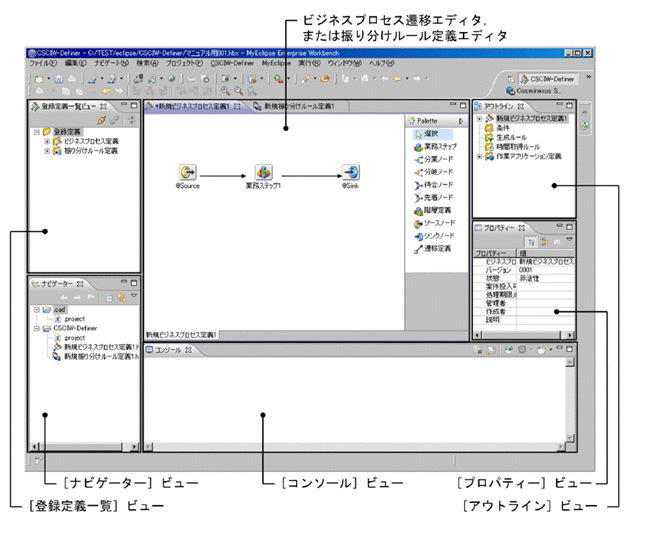Open the ナビゲート menu

point(111,63)
